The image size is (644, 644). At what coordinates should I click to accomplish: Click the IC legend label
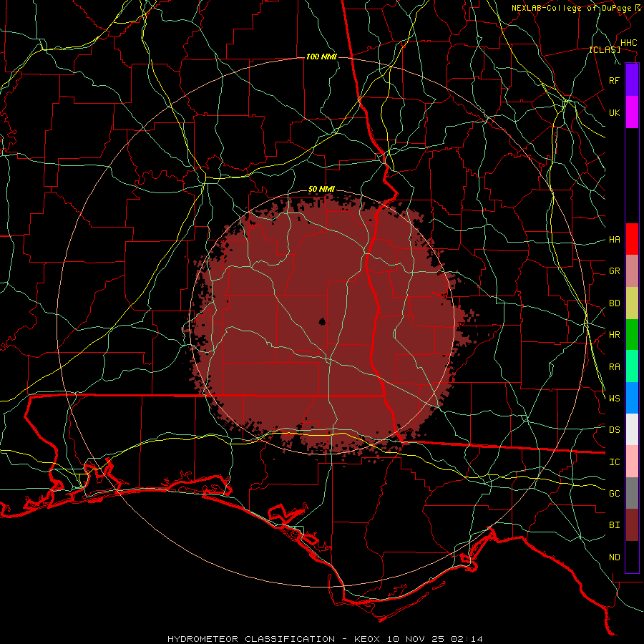pyautogui.click(x=614, y=462)
